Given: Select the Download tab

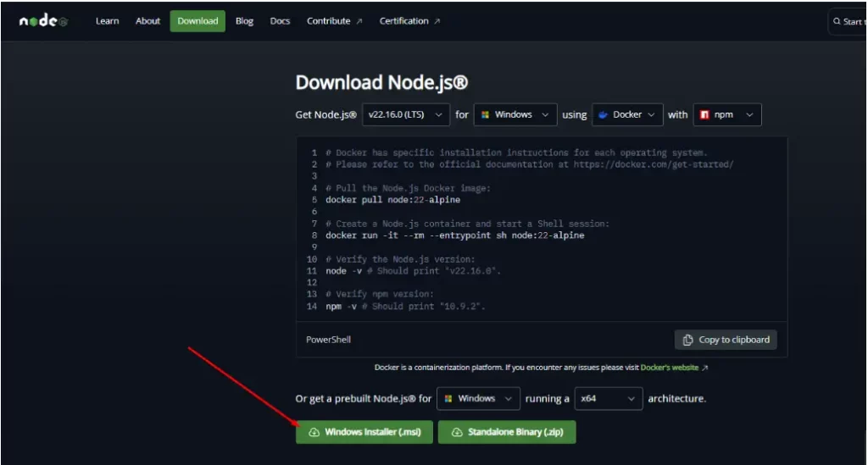Looking at the screenshot, I should tap(198, 21).
